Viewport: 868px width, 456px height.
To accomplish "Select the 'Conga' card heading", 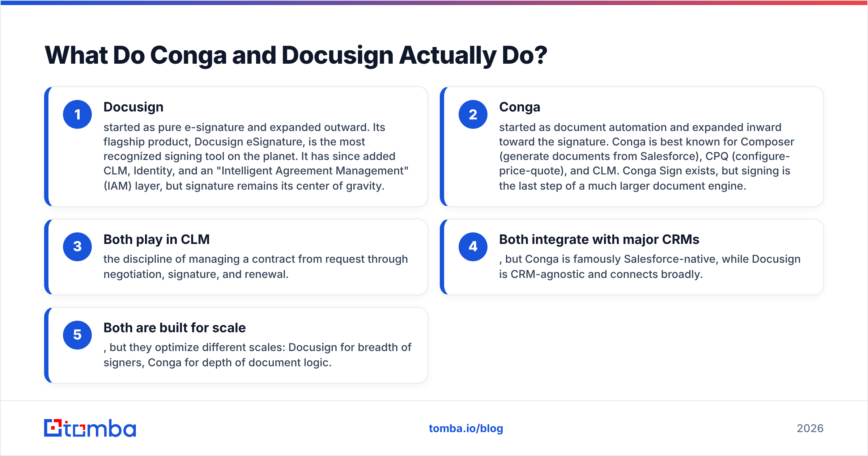I will (520, 107).
